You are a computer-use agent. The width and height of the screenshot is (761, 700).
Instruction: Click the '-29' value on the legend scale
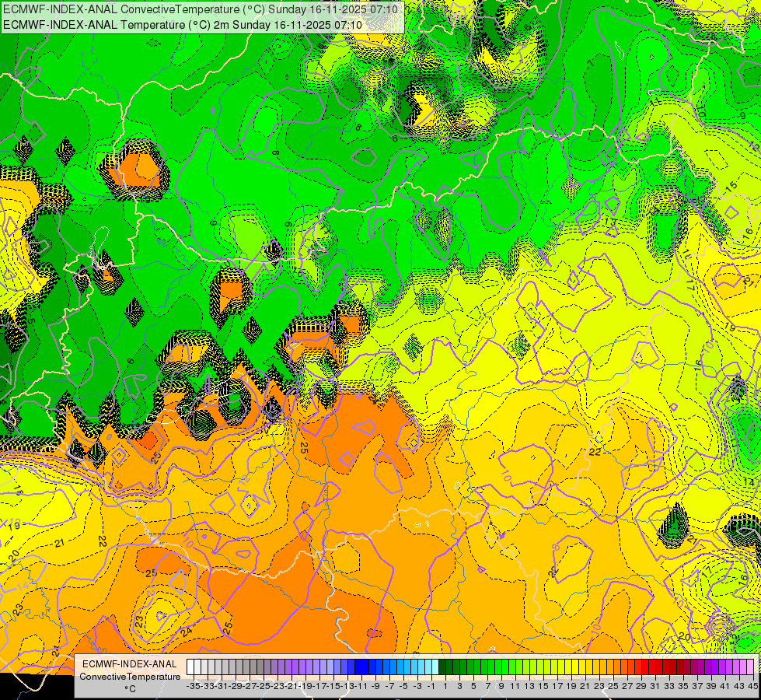(x=236, y=687)
